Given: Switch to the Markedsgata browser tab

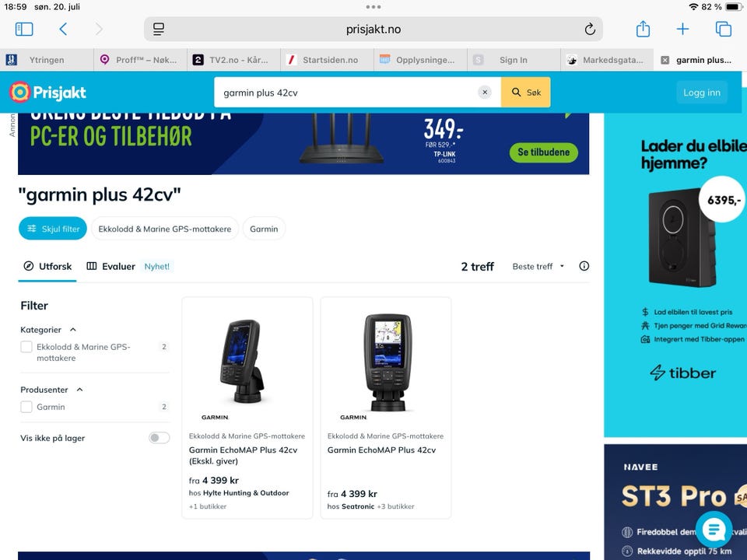Looking at the screenshot, I should [x=607, y=60].
